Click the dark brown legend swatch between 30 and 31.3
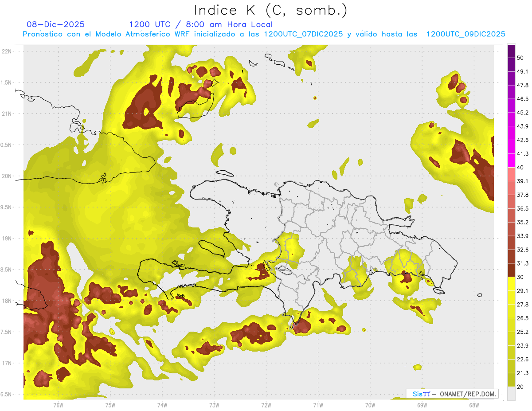The image size is (532, 411). [x=511, y=270]
